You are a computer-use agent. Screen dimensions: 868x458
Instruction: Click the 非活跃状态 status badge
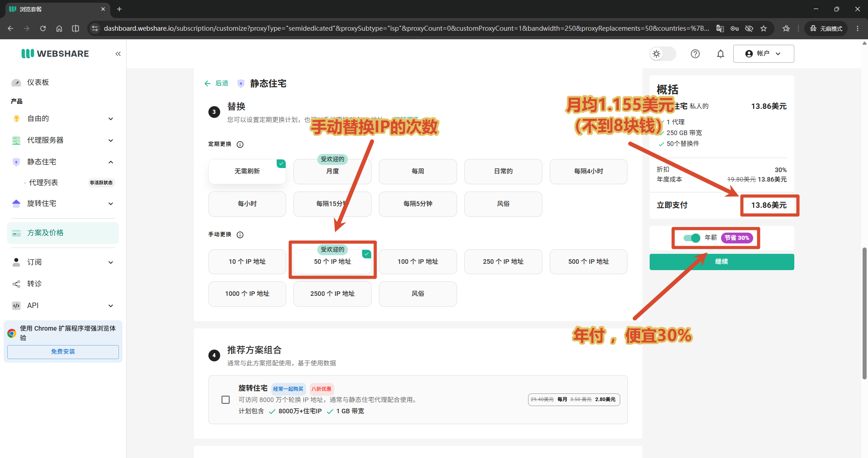[x=101, y=183]
